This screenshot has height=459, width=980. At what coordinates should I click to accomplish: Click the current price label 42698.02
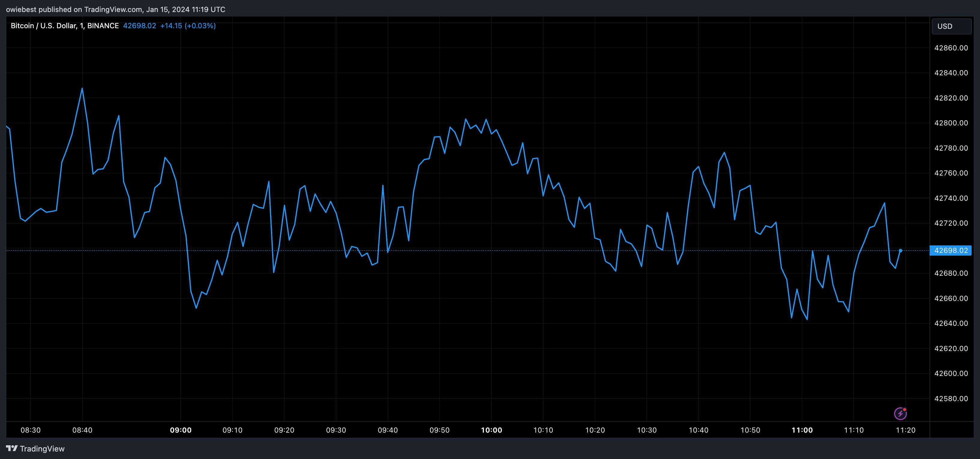click(951, 250)
